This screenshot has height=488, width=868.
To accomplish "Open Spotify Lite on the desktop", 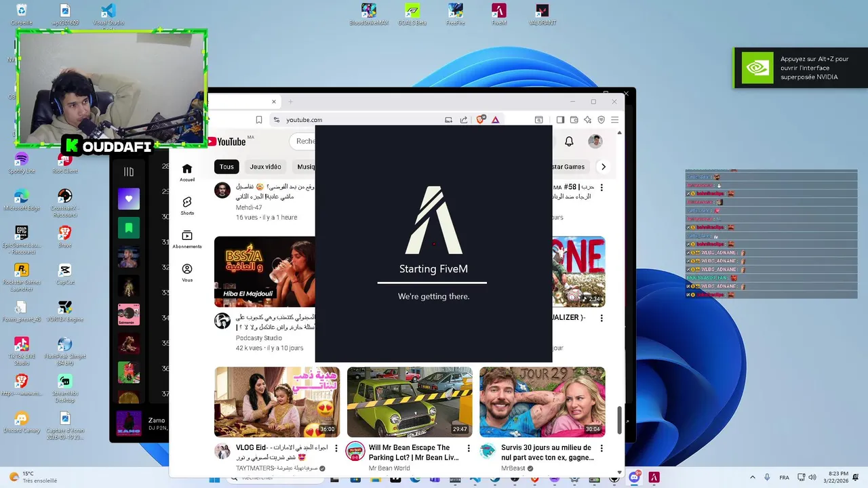I will (22, 163).
